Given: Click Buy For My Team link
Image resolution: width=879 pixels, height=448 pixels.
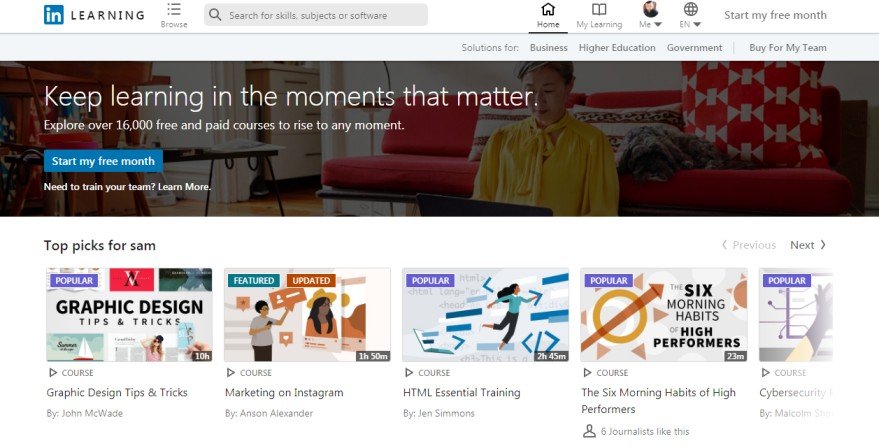Looking at the screenshot, I should click(788, 48).
